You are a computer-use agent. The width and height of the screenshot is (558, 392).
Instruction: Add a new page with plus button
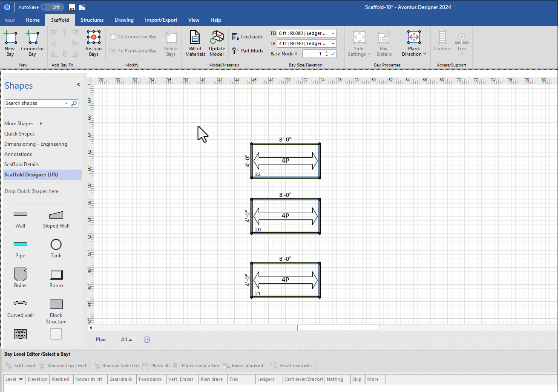tap(147, 340)
